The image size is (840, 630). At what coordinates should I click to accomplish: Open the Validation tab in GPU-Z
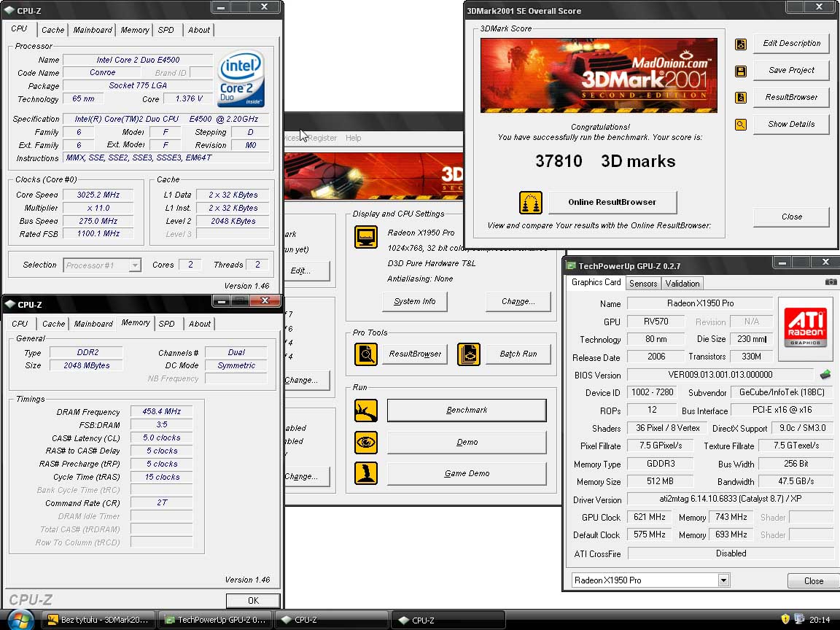pyautogui.click(x=682, y=284)
